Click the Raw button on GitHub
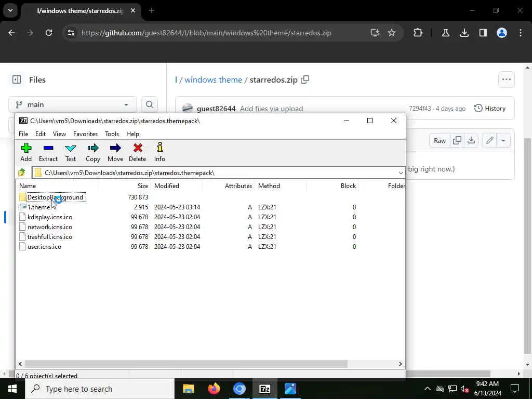The image size is (532, 399). pyautogui.click(x=440, y=140)
